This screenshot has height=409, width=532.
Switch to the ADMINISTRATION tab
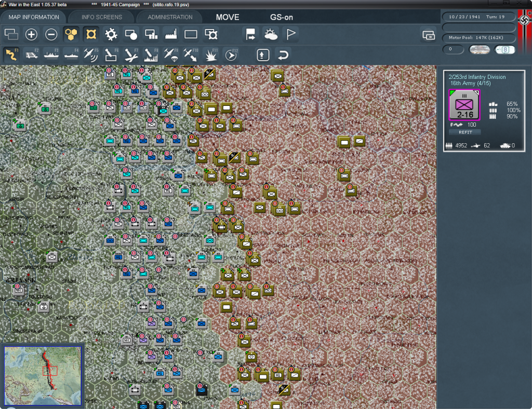(x=170, y=17)
